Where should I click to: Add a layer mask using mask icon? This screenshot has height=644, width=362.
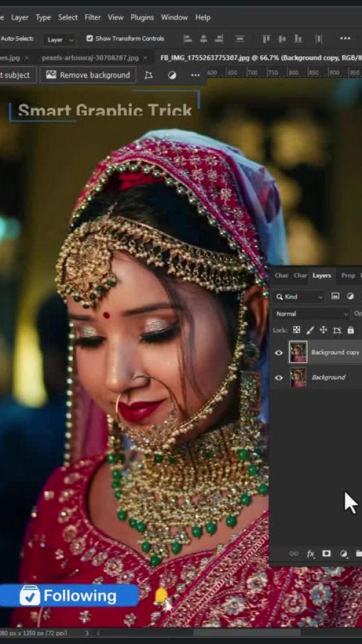tap(327, 554)
